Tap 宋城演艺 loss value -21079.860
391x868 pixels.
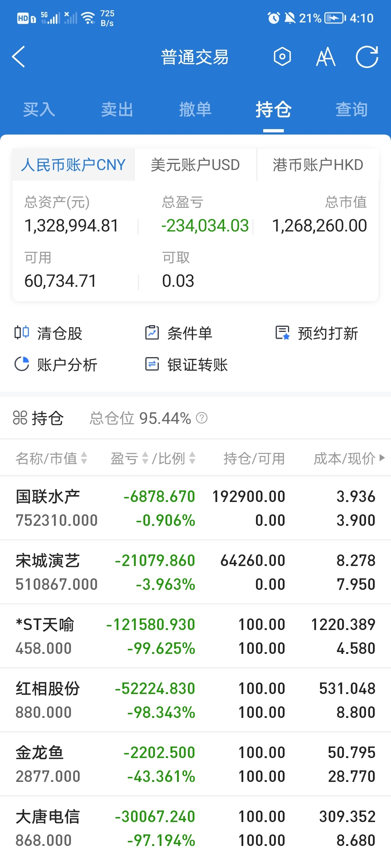click(x=155, y=561)
